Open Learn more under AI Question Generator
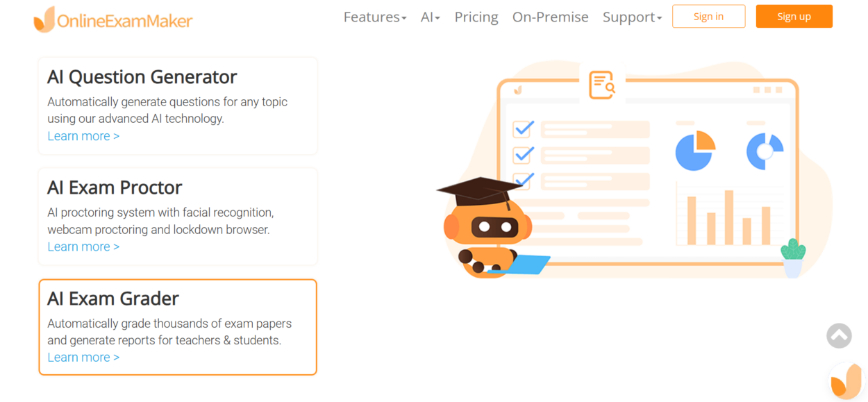Screen dimensions: 868x402 (x=83, y=136)
